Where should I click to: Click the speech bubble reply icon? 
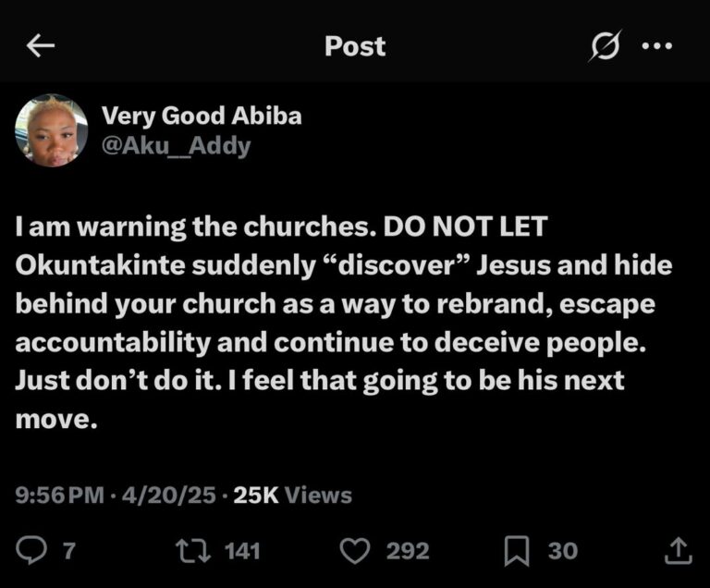pos(32,551)
